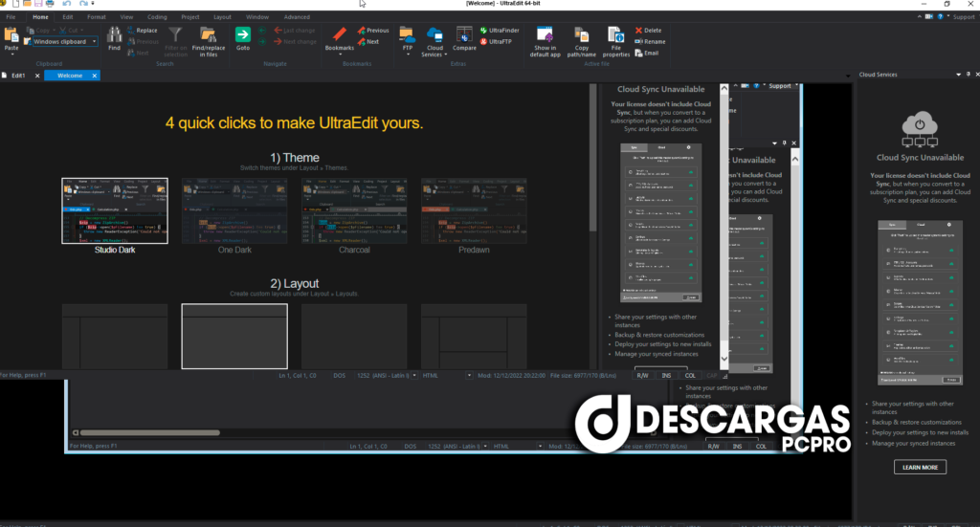Click the Save icon in quick access toolbar

coord(38,4)
